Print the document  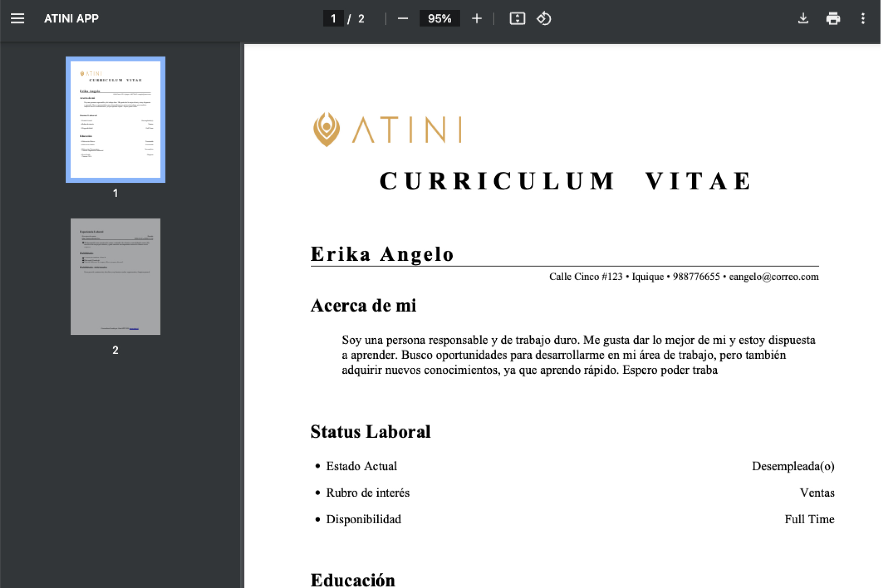(832, 18)
